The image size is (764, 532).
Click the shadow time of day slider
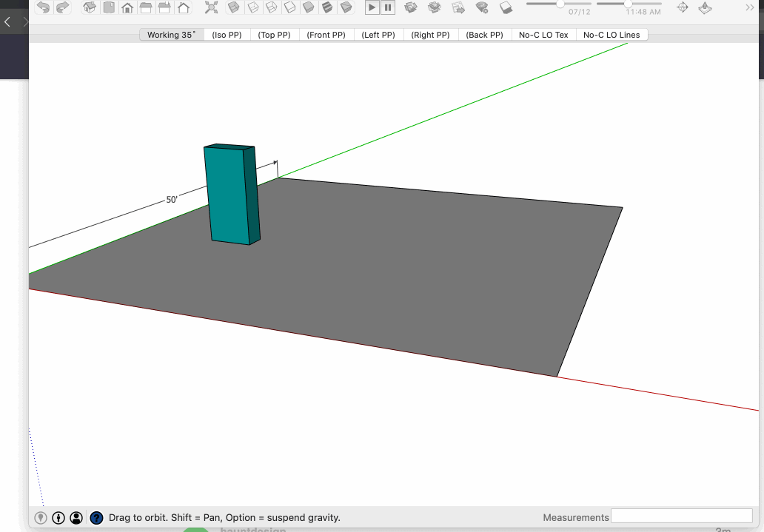point(629,4)
